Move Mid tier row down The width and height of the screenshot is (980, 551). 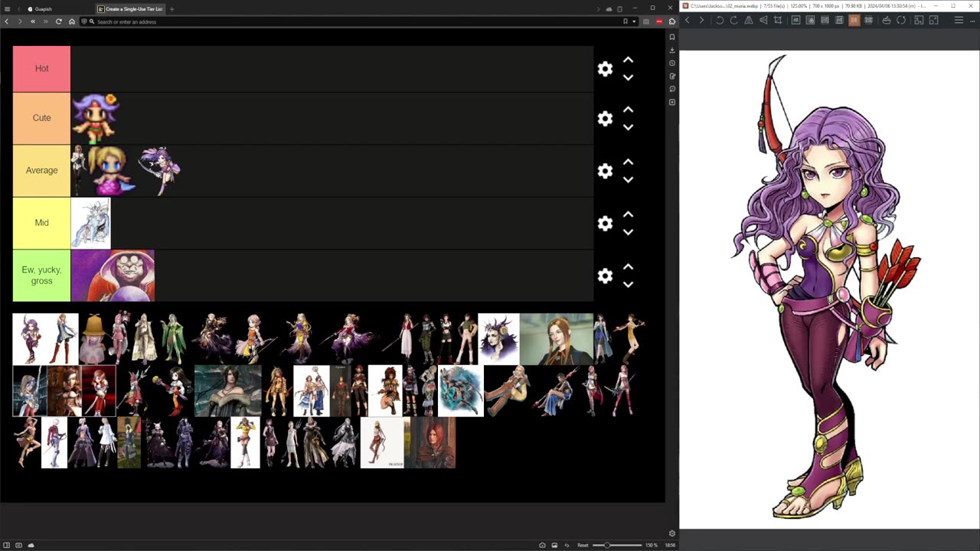point(628,232)
